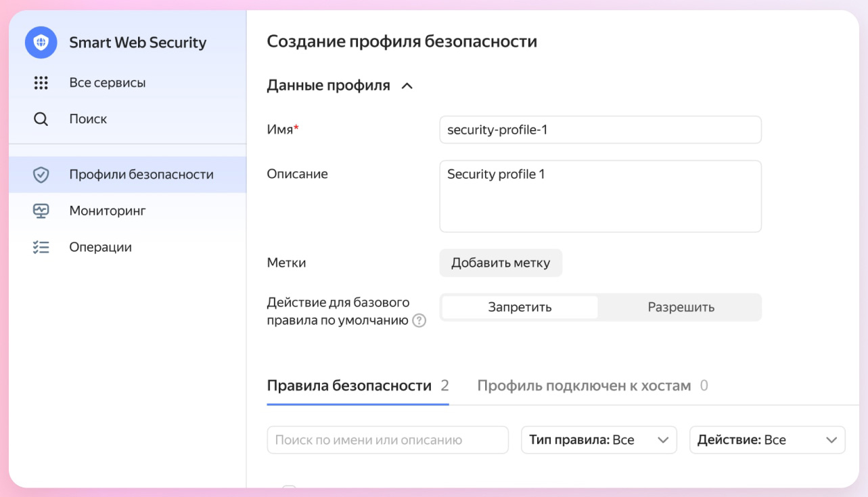The image size is (868, 497).
Task: Click the search magnifier icon
Action: coord(41,119)
